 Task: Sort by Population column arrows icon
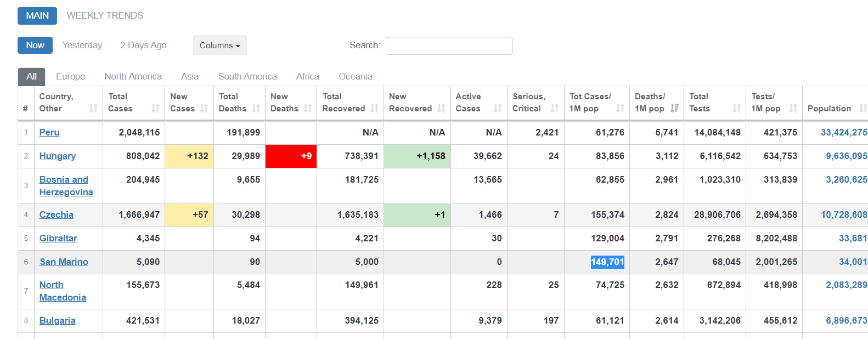coord(863,109)
